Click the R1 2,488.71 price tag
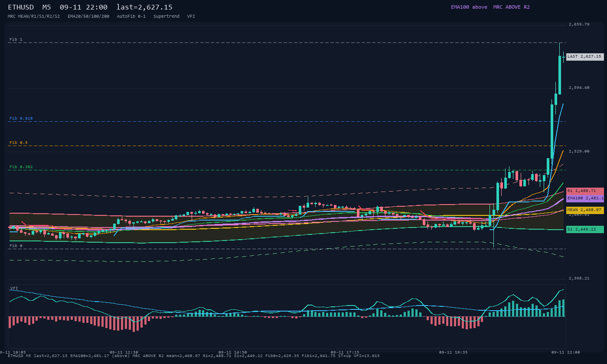 pyautogui.click(x=585, y=191)
